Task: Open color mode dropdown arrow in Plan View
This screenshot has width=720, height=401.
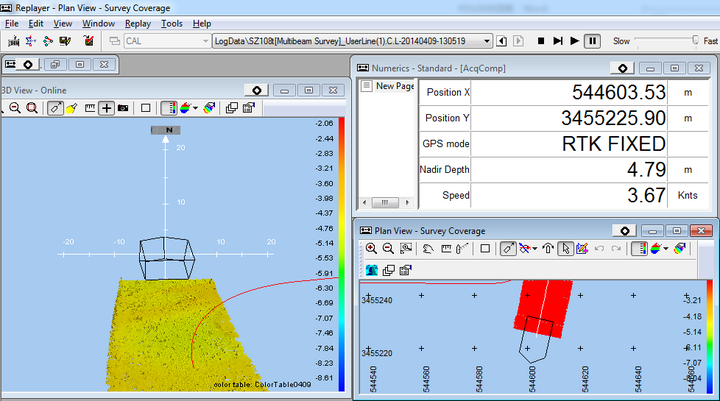Action: [x=665, y=249]
